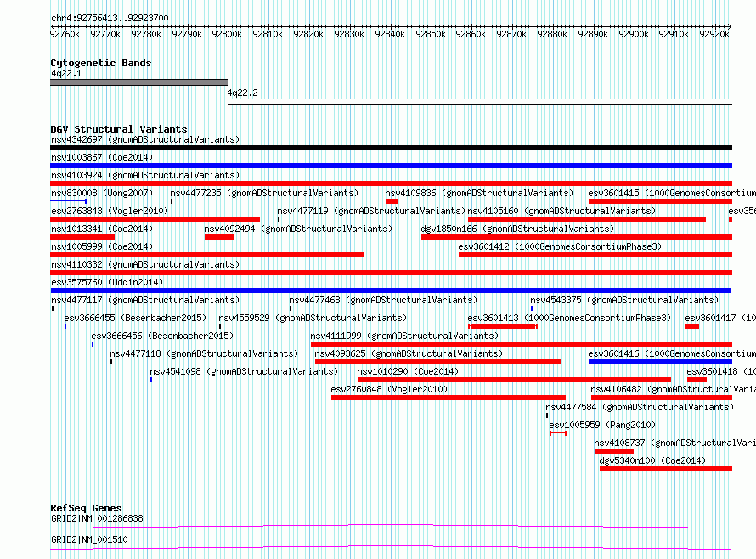Viewport: 756px width, 559px height.
Task: Click the short red nsv4109836 bar
Action: (x=391, y=201)
